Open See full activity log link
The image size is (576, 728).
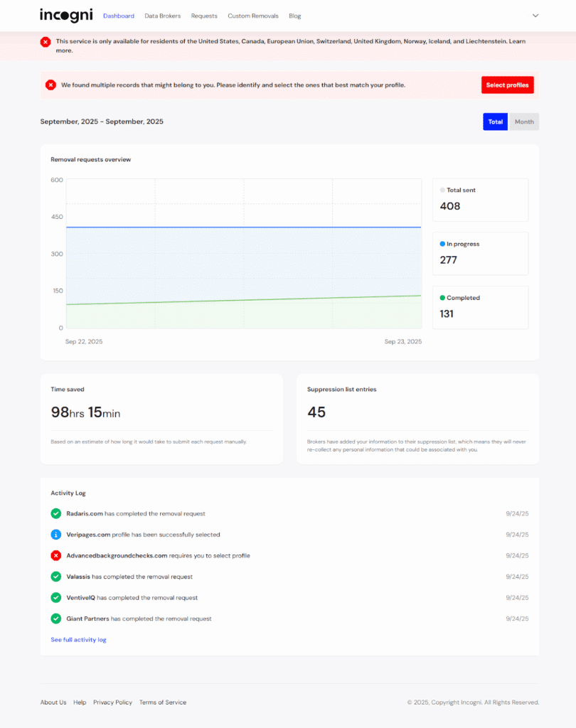point(78,640)
